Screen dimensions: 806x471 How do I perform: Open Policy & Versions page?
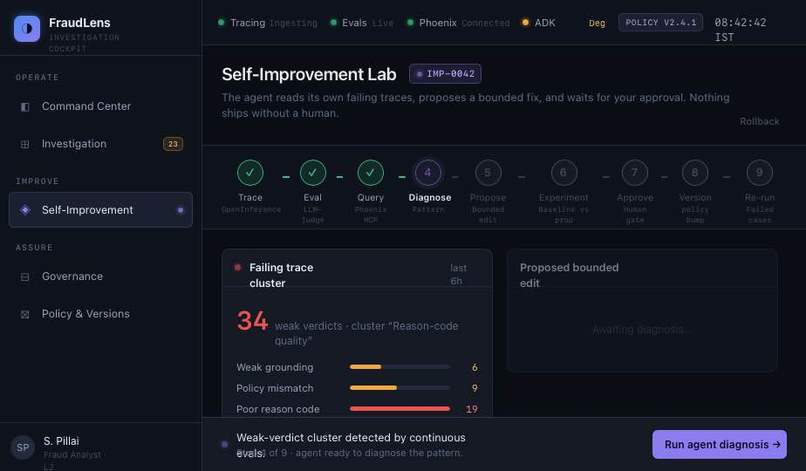[x=101, y=314]
